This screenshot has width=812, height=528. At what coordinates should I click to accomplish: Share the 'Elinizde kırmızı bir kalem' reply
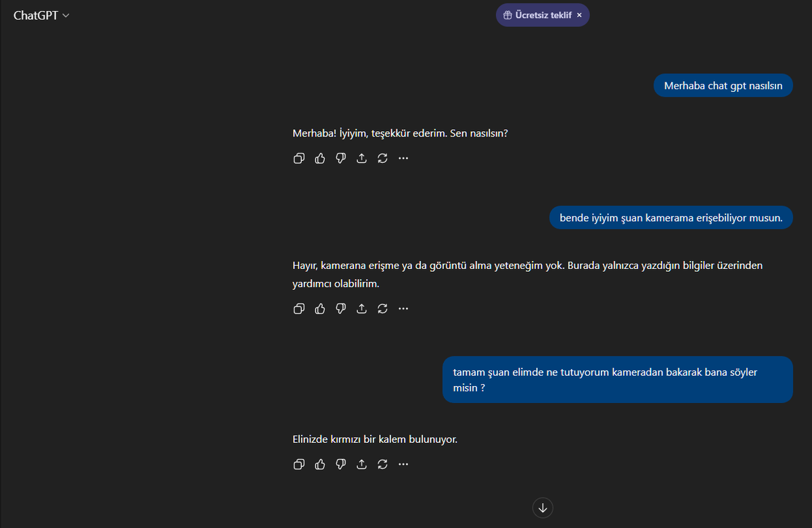[x=362, y=464]
